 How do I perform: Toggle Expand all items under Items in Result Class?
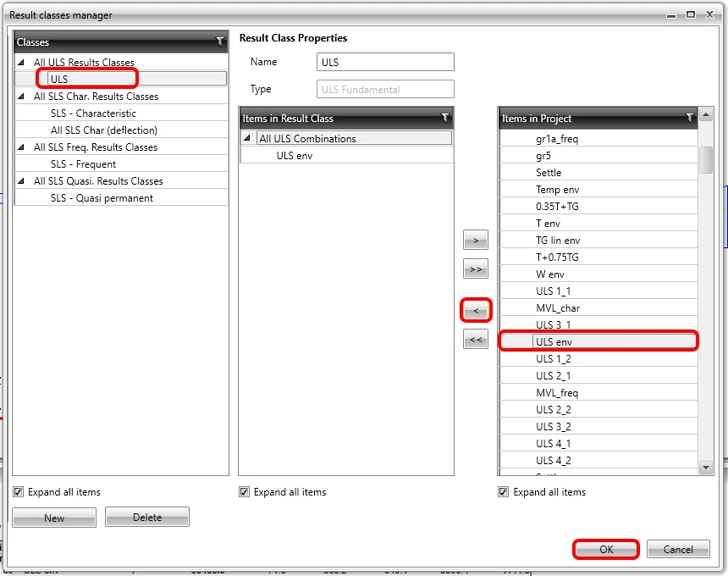point(244,491)
